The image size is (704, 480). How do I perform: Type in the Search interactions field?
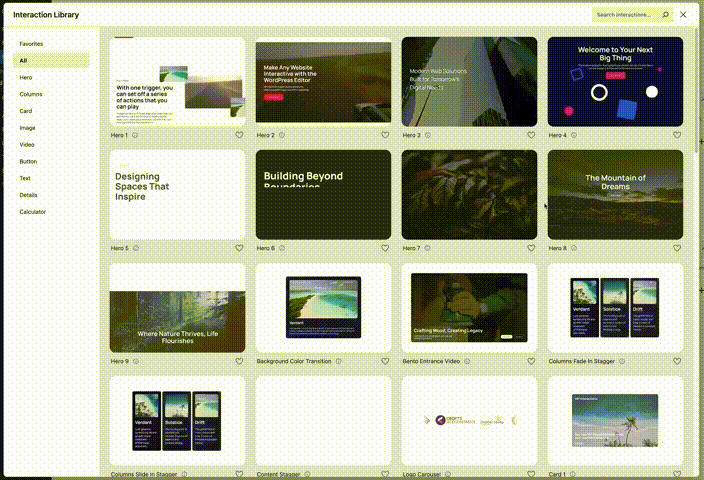626,15
